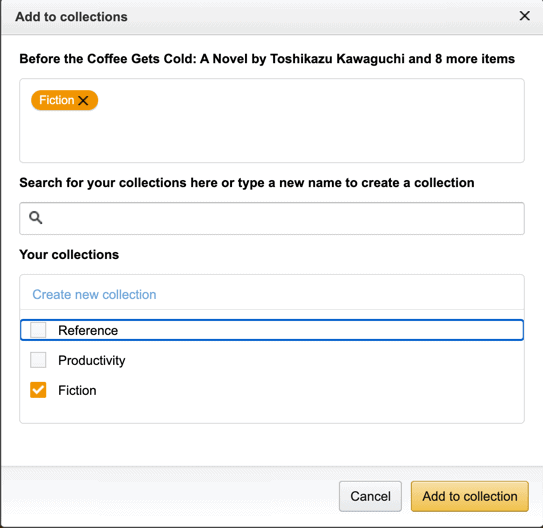Select the Reference label text in the list
Viewport: 543px width, 528px height.
tap(88, 330)
